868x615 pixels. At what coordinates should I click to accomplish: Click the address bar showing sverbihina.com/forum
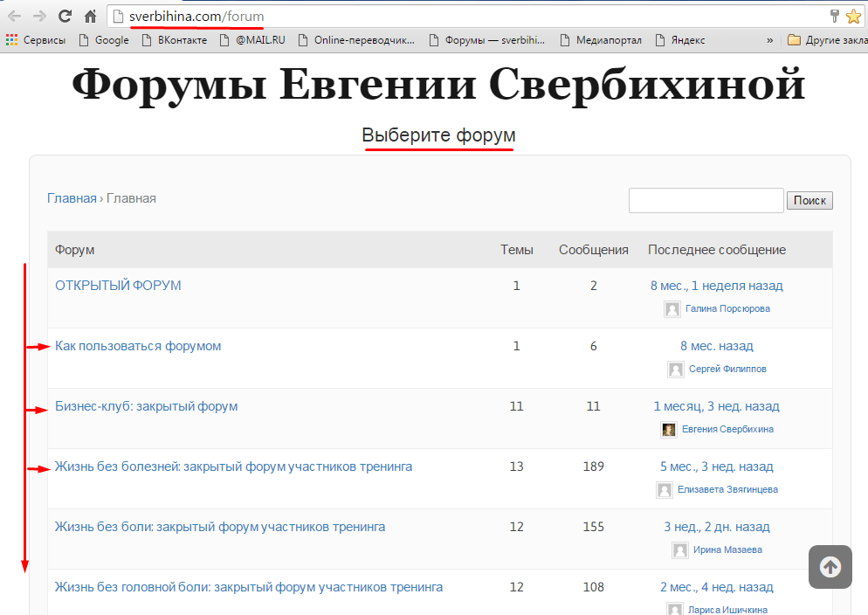tap(437, 16)
